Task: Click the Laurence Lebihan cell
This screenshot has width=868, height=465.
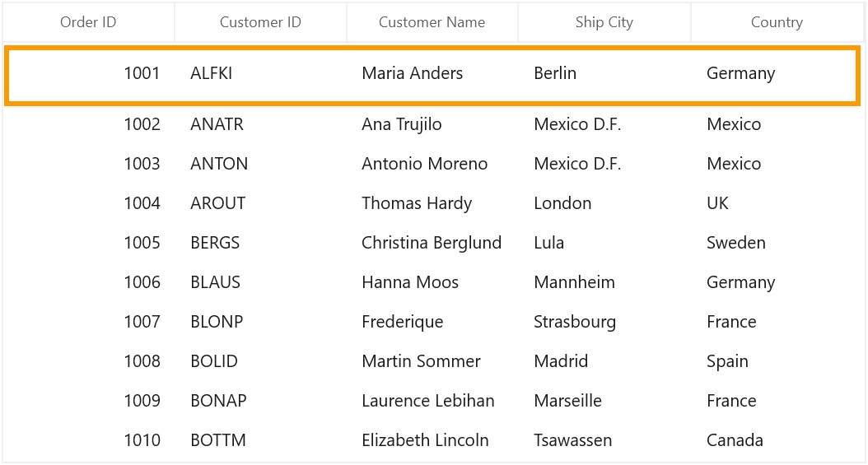Action: (x=432, y=401)
